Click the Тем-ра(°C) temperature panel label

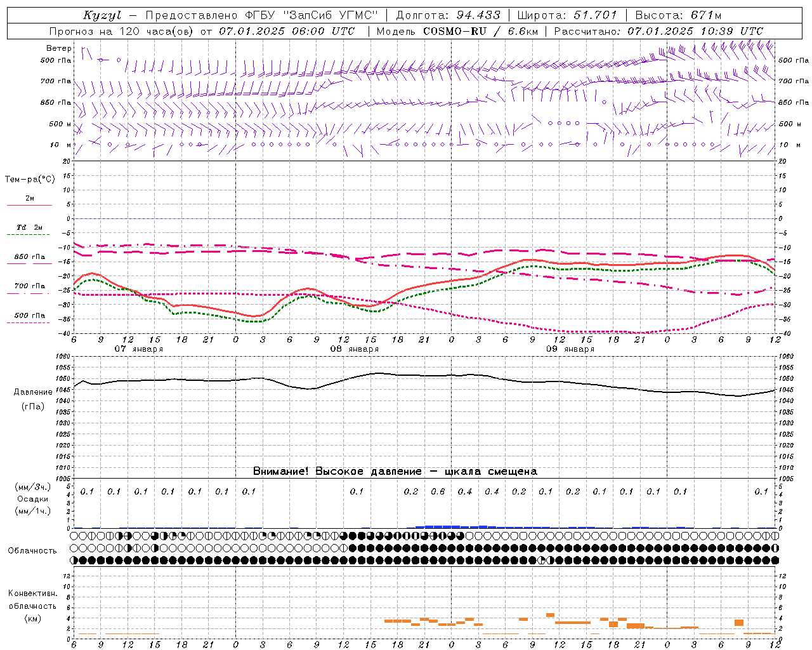pos(30,180)
